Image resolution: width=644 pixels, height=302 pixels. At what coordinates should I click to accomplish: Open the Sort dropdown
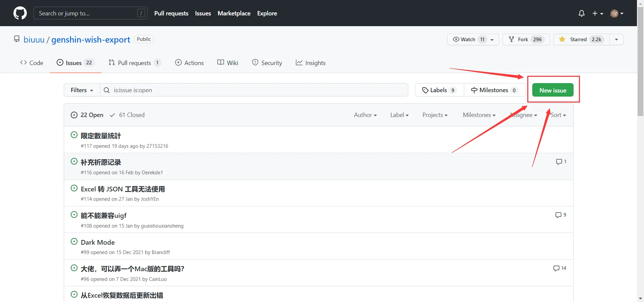558,115
